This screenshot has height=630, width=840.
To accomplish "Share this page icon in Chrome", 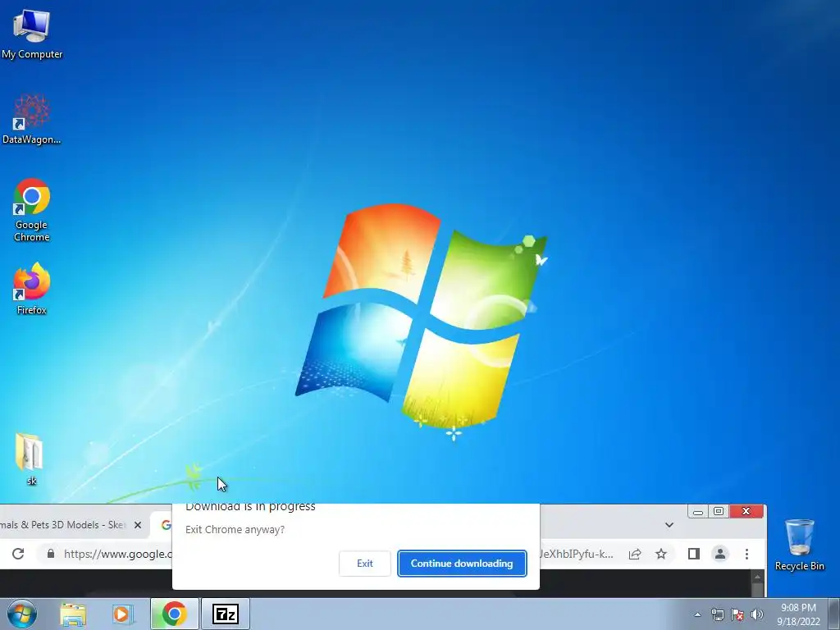I will point(635,554).
